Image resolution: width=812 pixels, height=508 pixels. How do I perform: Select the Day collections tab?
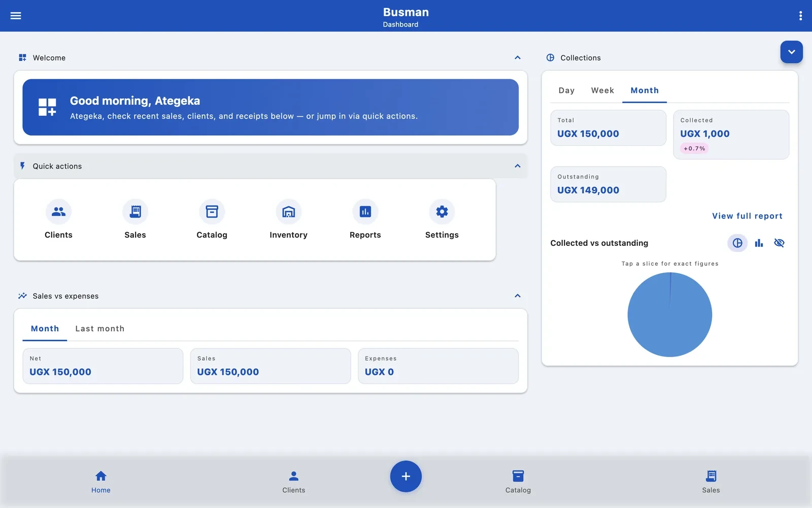coord(566,90)
